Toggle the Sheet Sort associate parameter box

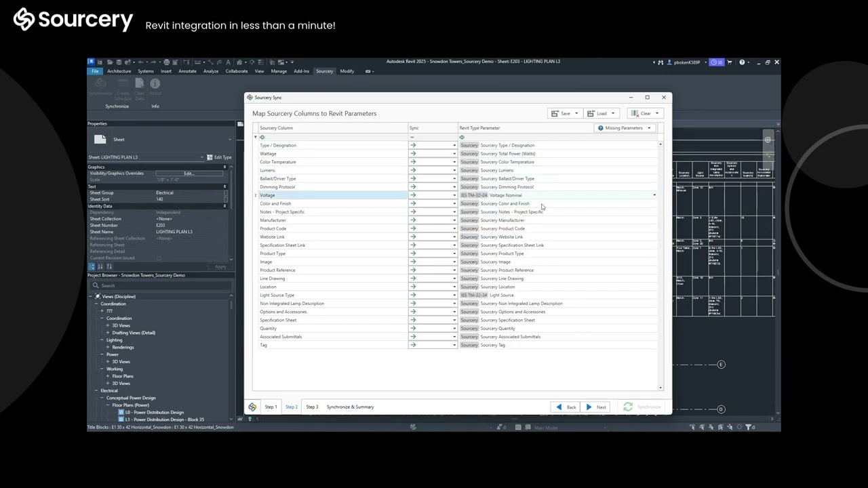[226, 199]
